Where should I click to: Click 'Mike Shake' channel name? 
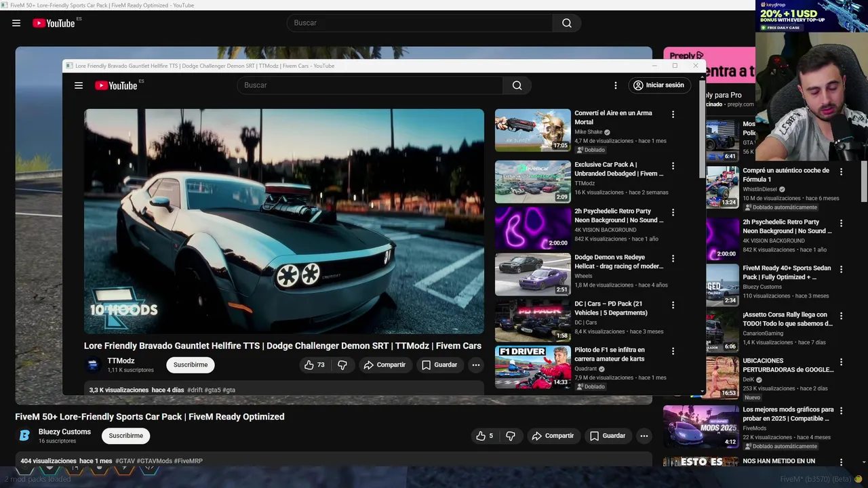pyautogui.click(x=589, y=132)
